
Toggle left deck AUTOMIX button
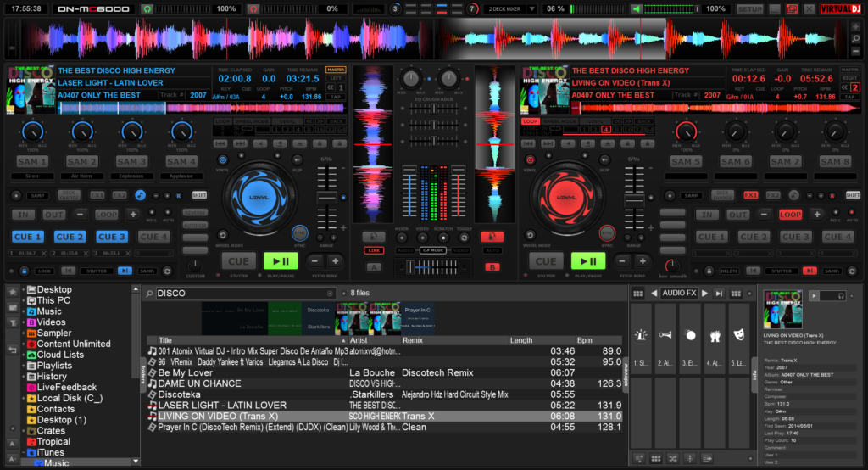[195, 225]
